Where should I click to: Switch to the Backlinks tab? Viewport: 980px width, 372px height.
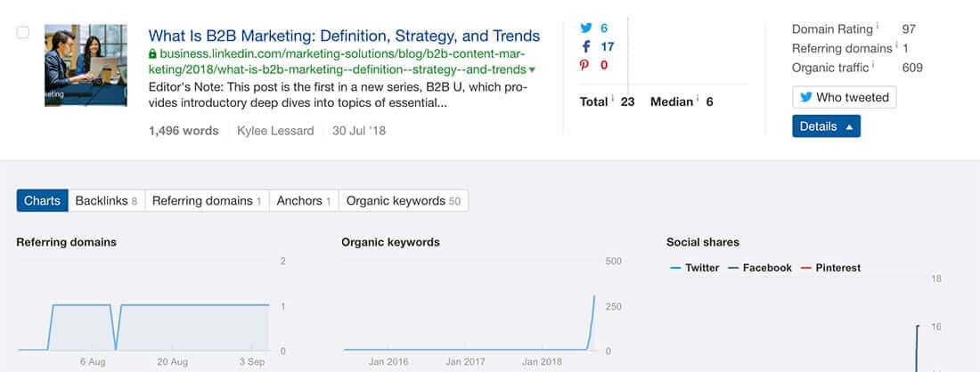[x=106, y=200]
